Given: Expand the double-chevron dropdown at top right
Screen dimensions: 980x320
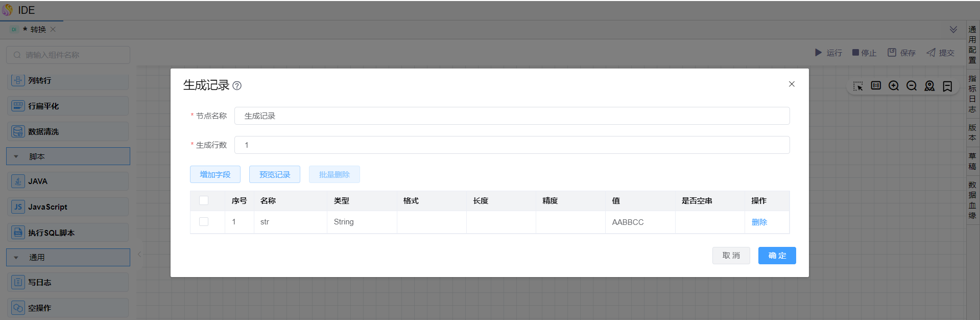Looking at the screenshot, I should [953, 30].
